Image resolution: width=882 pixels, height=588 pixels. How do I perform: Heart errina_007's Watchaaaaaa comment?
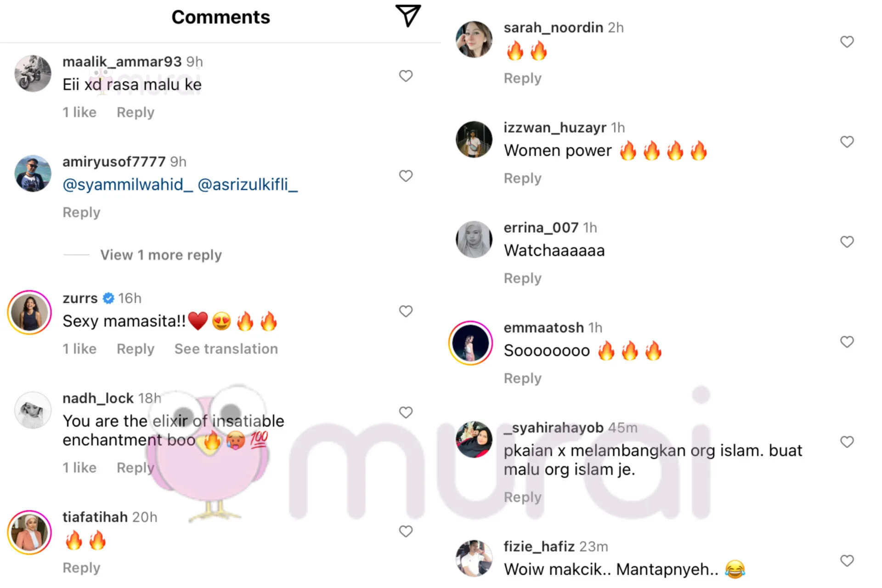[847, 242]
